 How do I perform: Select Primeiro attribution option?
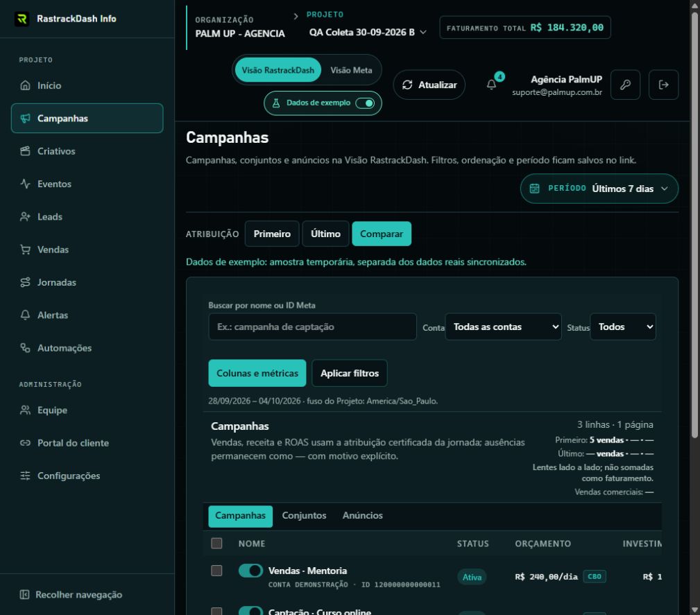(272, 234)
